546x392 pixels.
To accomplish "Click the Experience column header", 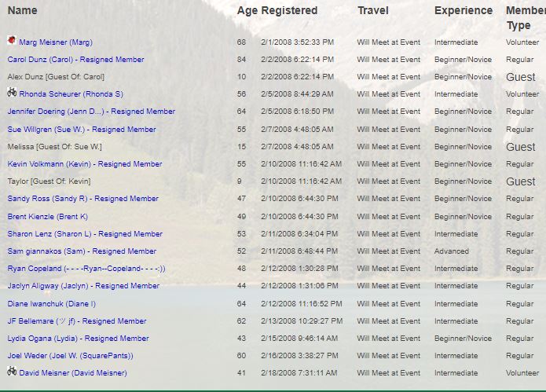I will tap(464, 11).
